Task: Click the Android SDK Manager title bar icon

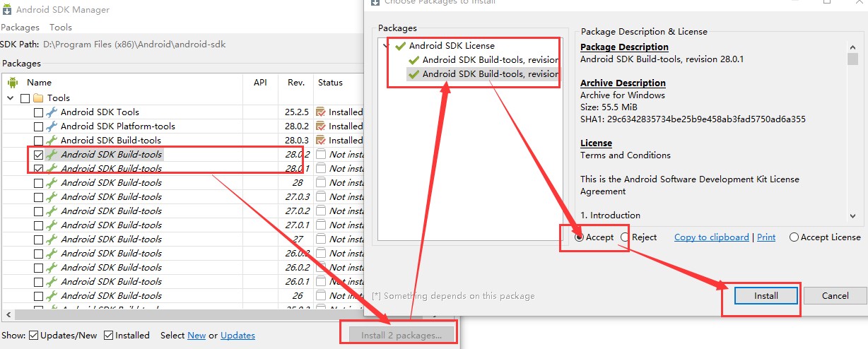Action: tap(6, 10)
